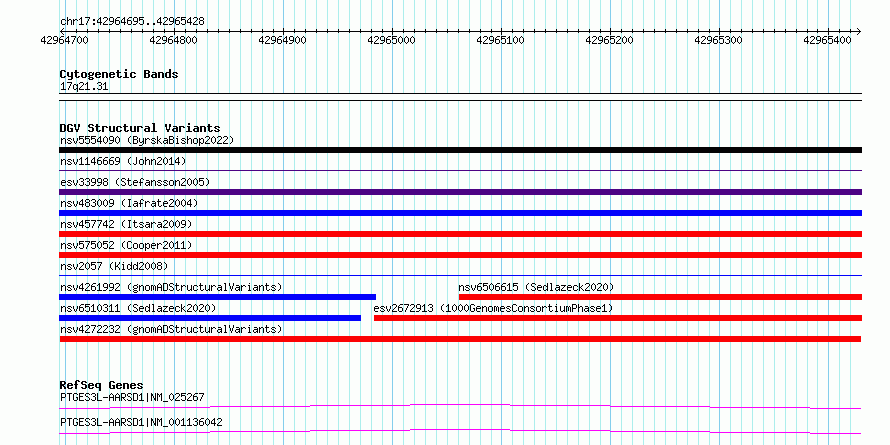Screen dimensions: 890x445
Task: Click ruler position 42965300
Action: click(719, 40)
